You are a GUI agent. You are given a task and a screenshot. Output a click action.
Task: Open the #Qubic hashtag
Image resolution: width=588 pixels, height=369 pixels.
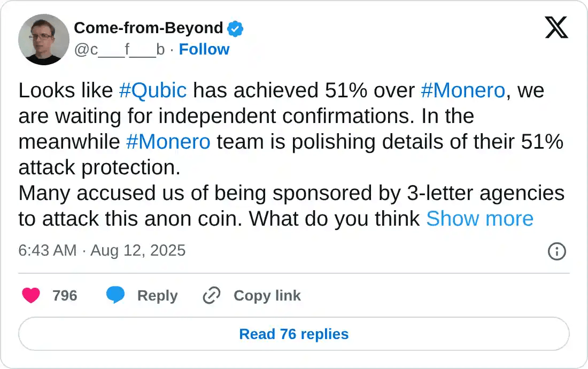tap(152, 91)
